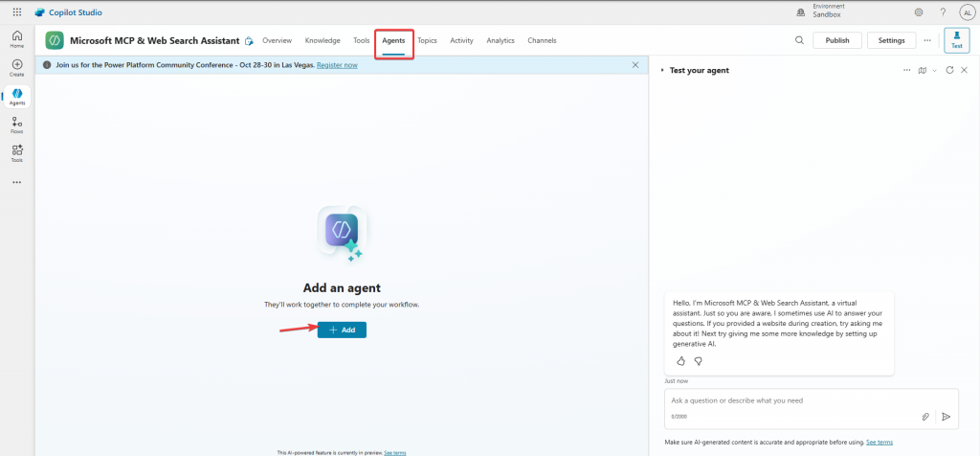Click the search magnifier icon

(x=799, y=40)
